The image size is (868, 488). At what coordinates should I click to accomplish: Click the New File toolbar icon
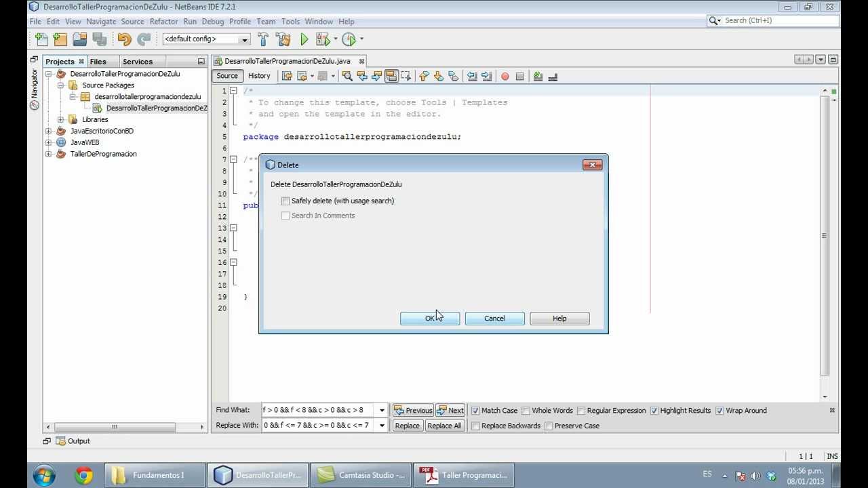[x=41, y=39]
